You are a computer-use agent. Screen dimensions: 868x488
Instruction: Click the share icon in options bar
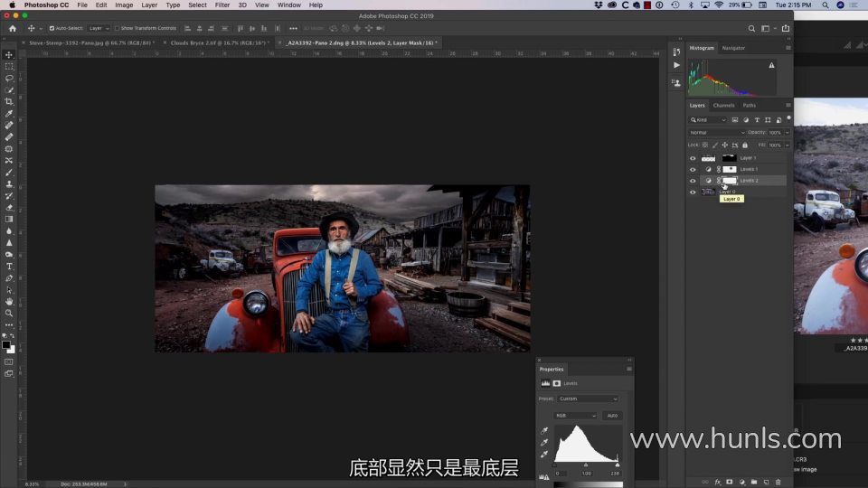[786, 28]
